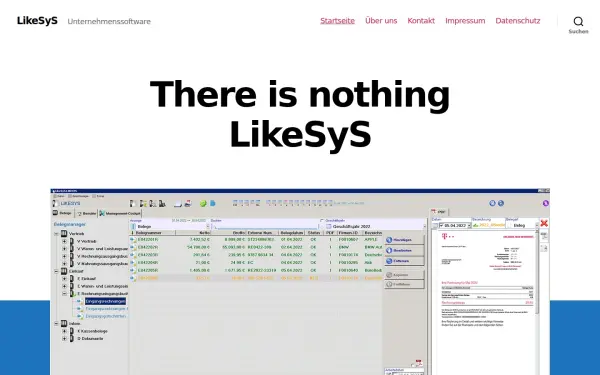Select the PDF preview tab
Screen dimensions: 600x375
click(439, 212)
